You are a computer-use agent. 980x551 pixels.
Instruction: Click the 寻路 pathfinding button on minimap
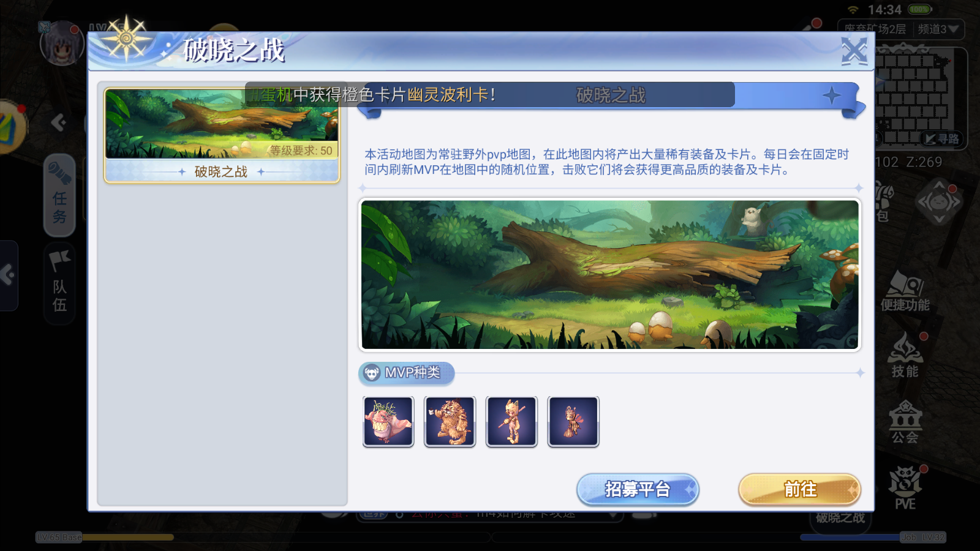tap(942, 139)
